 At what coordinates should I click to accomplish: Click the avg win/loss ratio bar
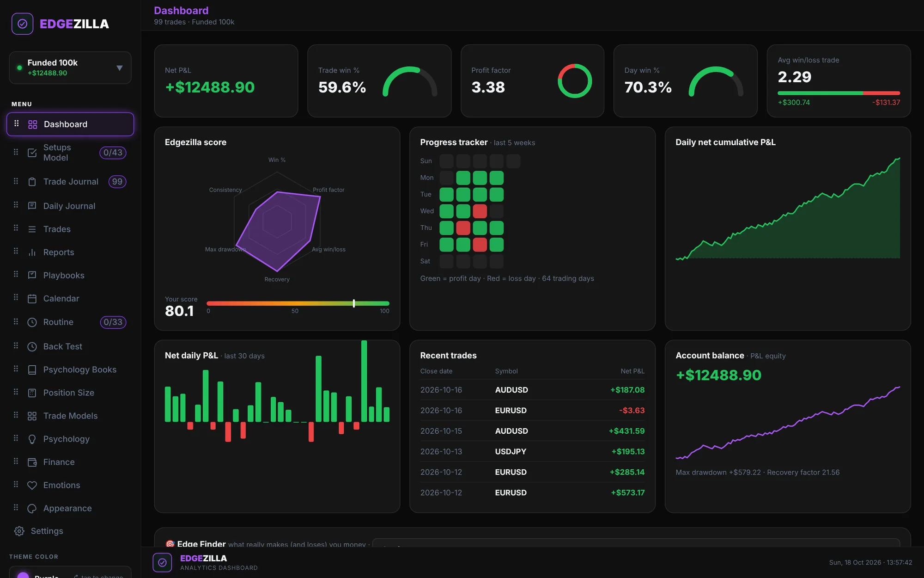(x=839, y=93)
